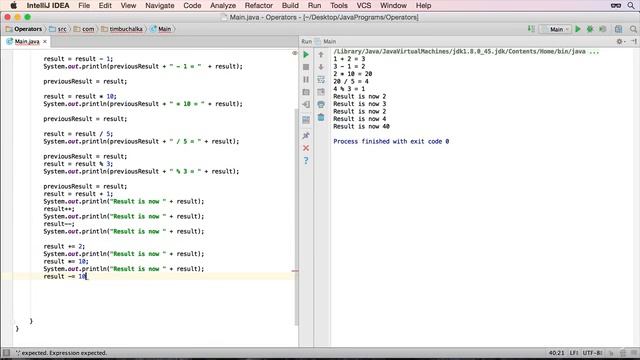This screenshot has height=360, width=640.
Task: Hide the Run tool window
Action: (634, 41)
